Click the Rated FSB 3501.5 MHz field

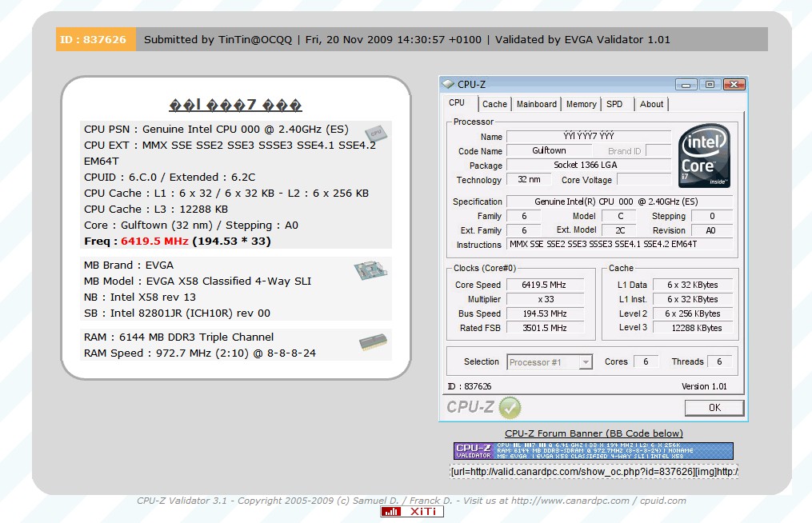tap(545, 329)
